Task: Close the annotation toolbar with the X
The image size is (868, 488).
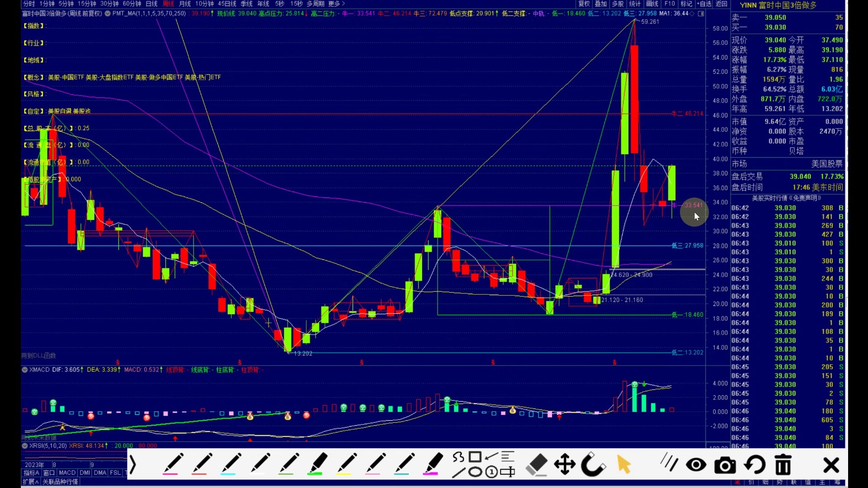Action: [831, 465]
